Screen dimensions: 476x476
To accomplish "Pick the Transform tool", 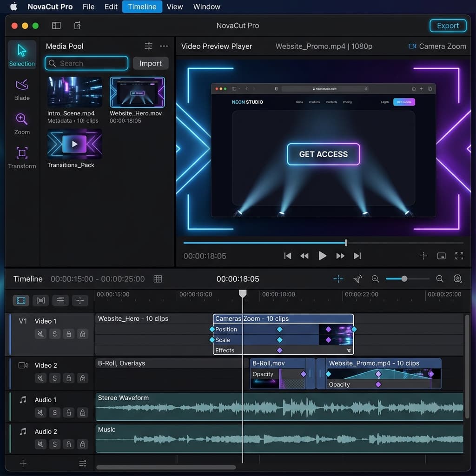I will coord(22,158).
